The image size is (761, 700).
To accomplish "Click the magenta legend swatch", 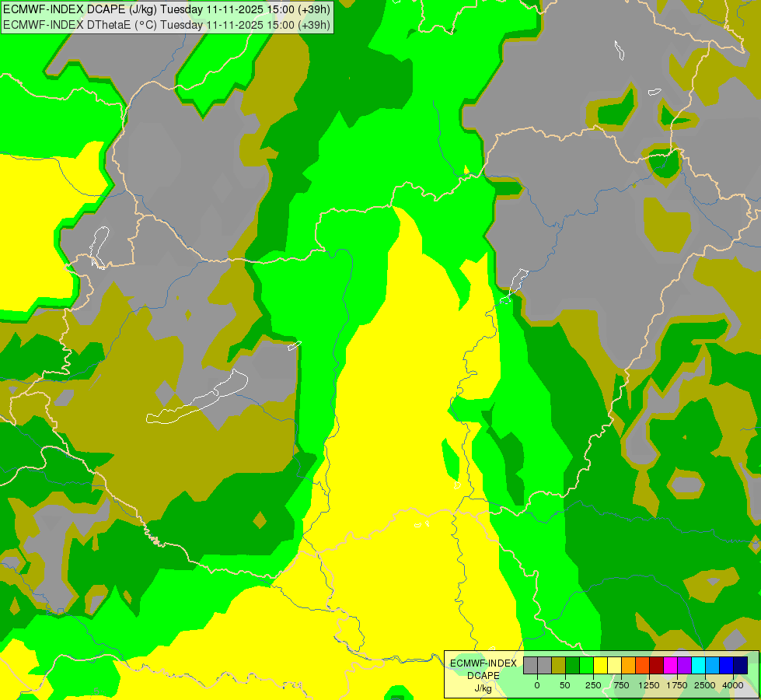I will point(671,666).
